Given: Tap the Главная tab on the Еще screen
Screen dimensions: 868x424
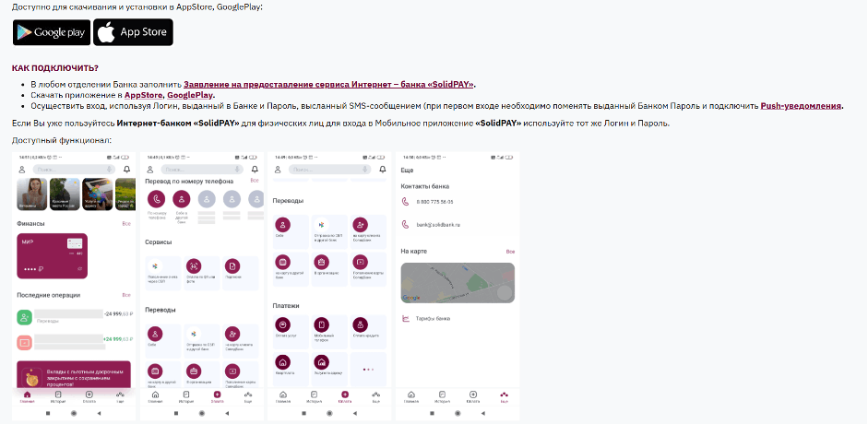Looking at the screenshot, I should point(410,397).
